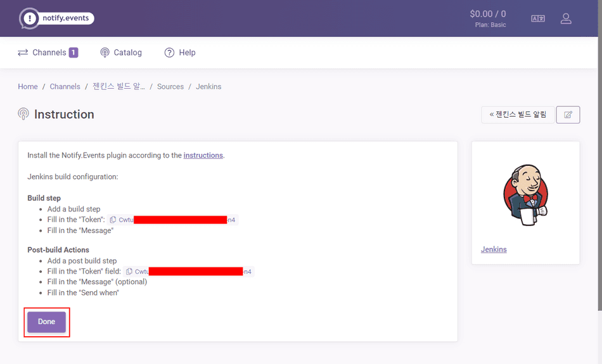Open the 젠킨스 빌드 알... breadcrumb
Image resolution: width=602 pixels, height=364 pixels.
click(118, 87)
